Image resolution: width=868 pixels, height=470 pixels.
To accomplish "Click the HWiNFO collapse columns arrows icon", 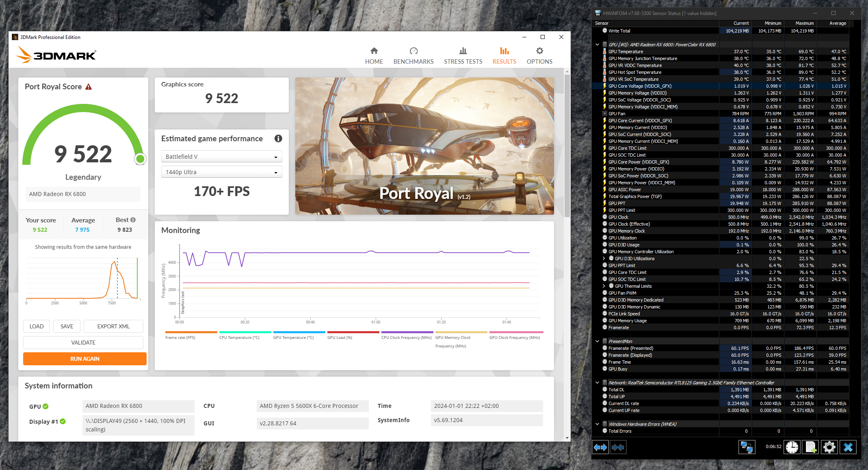I will [618, 447].
